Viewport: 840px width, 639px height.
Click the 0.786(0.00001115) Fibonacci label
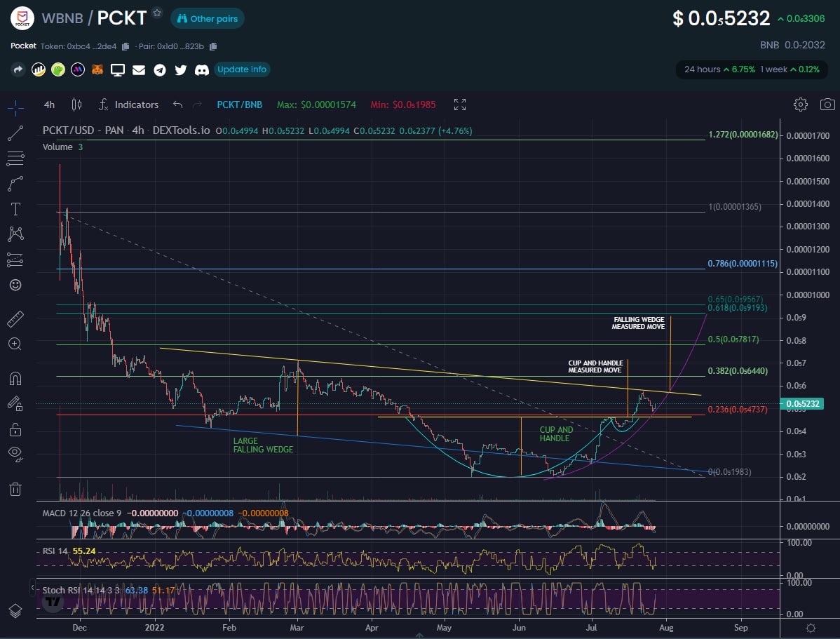[x=742, y=264]
